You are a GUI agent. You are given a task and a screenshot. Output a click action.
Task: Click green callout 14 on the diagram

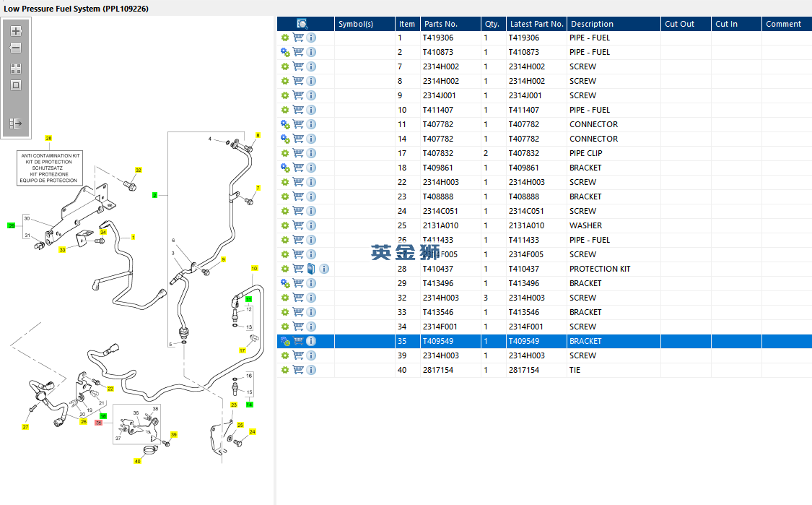coord(250,405)
